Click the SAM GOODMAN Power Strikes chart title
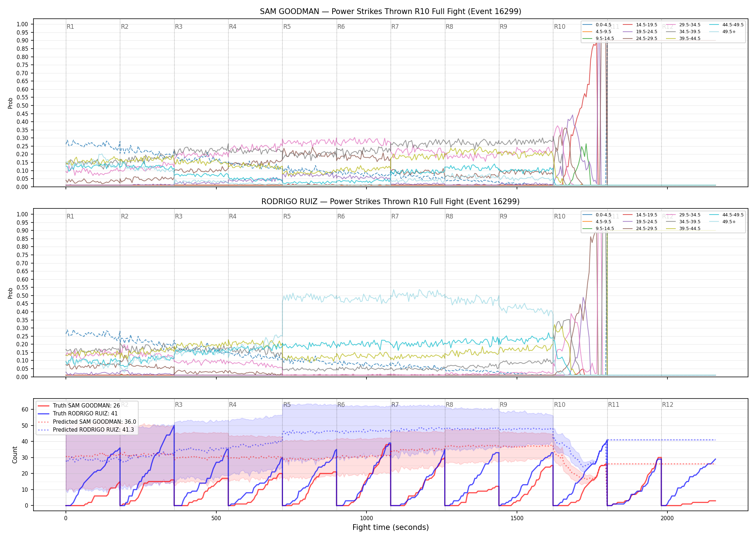Screen dimensions: 756x540 [x=391, y=12]
